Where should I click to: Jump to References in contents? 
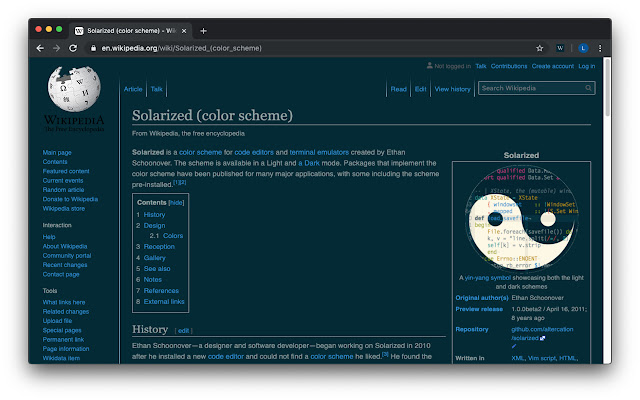click(161, 291)
